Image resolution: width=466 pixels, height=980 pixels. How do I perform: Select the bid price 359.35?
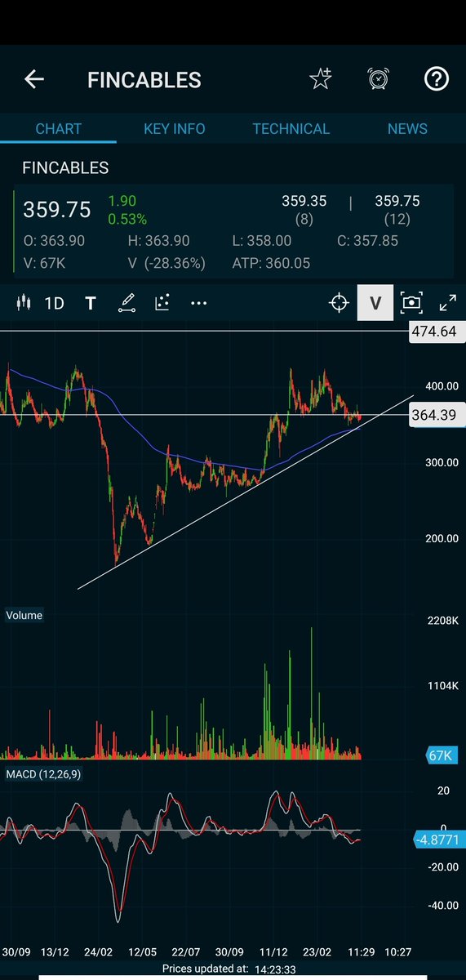[304, 201]
